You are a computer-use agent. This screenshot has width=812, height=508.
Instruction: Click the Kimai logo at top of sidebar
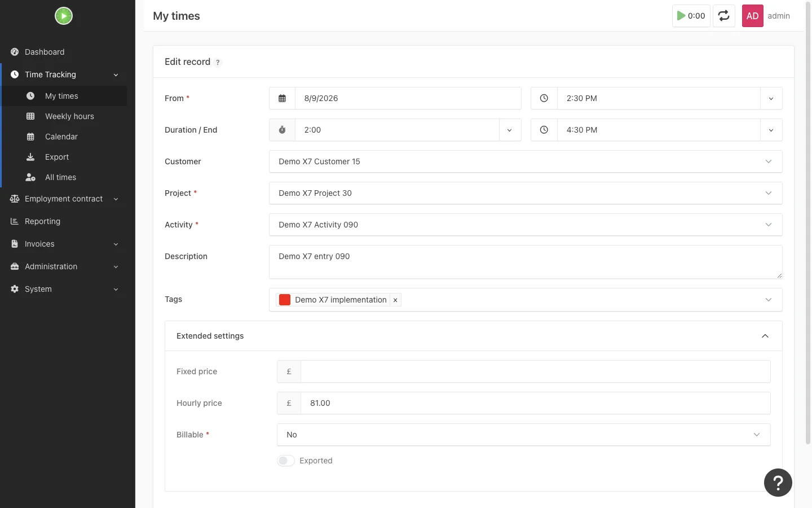(64, 16)
